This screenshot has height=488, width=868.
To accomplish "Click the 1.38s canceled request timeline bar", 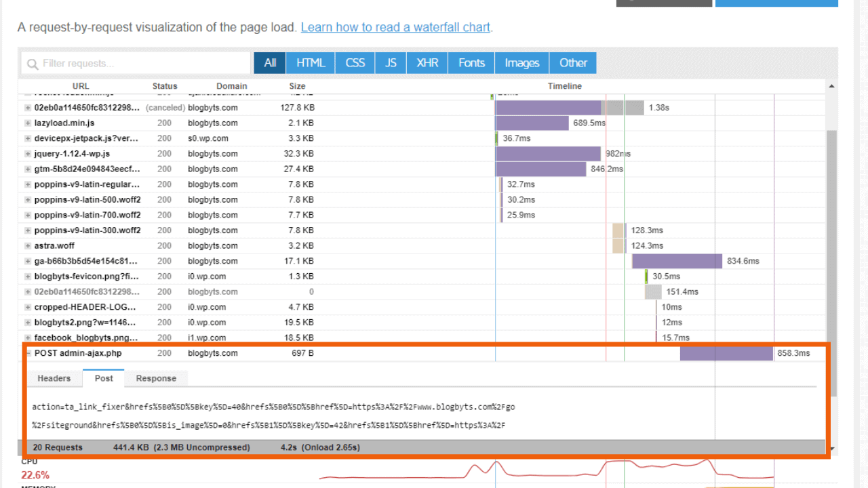I will 570,108.
